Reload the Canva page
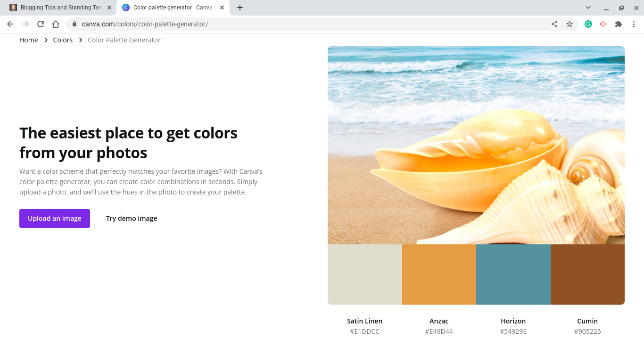This screenshot has width=644, height=339. 41,24
